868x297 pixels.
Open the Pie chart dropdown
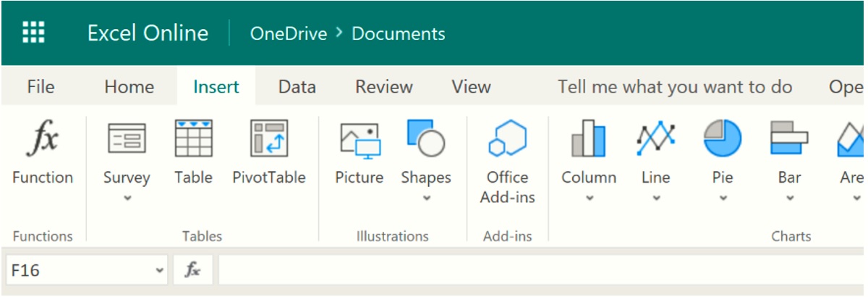click(723, 198)
